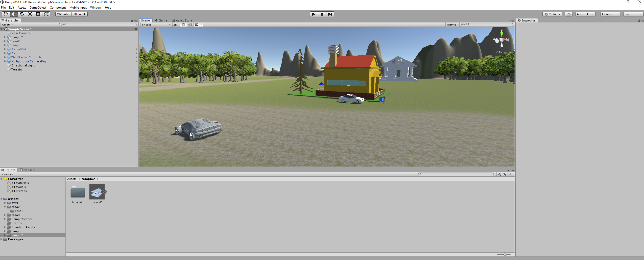Toggle scene lighting sun icon
The image size is (644, 260).
point(184,25)
